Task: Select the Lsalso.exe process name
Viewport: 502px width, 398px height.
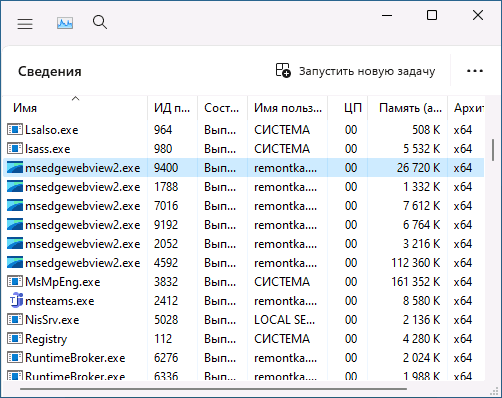Action: (52, 130)
